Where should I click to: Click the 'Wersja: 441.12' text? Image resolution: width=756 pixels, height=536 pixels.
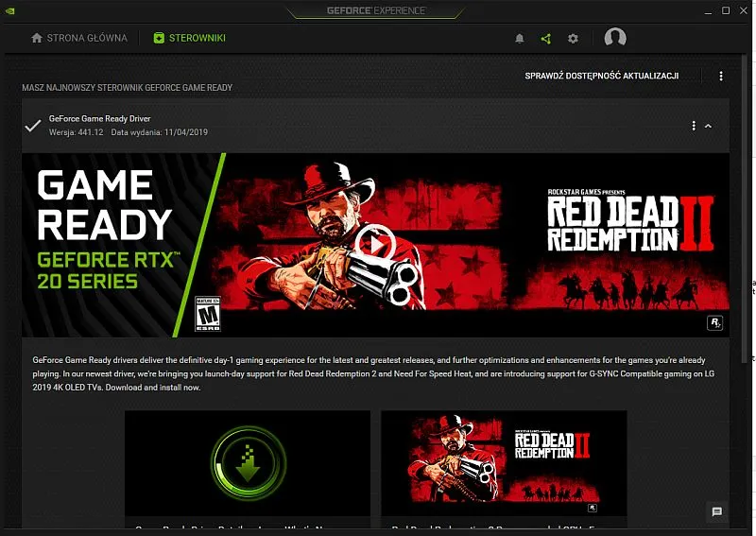77,132
